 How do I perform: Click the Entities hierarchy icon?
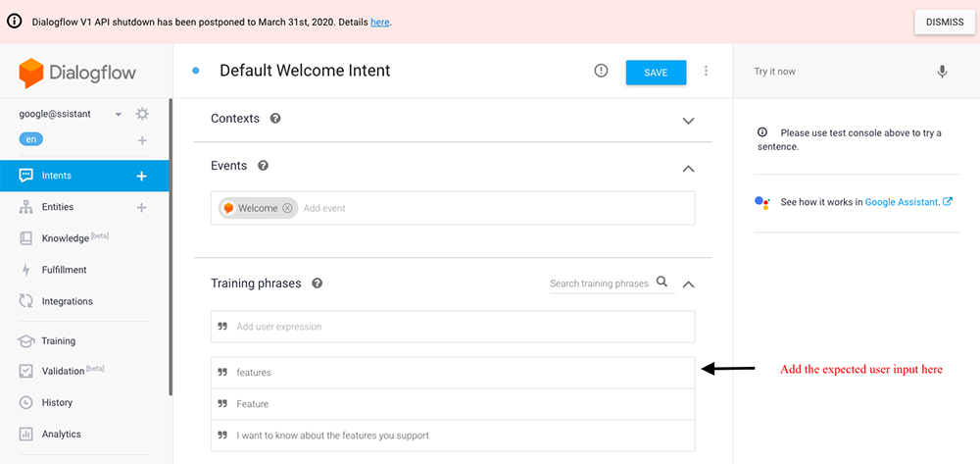coord(25,207)
